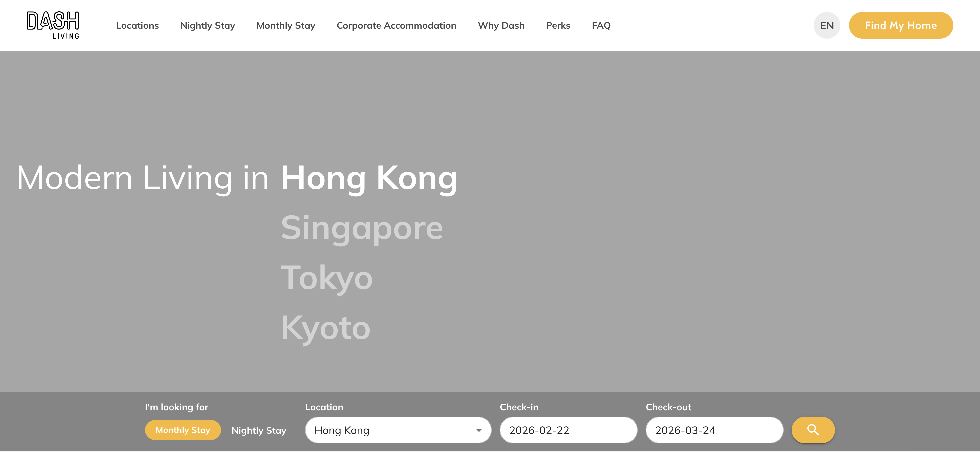Image resolution: width=980 pixels, height=452 pixels.
Task: Click the Check-out date field
Action: tap(714, 430)
